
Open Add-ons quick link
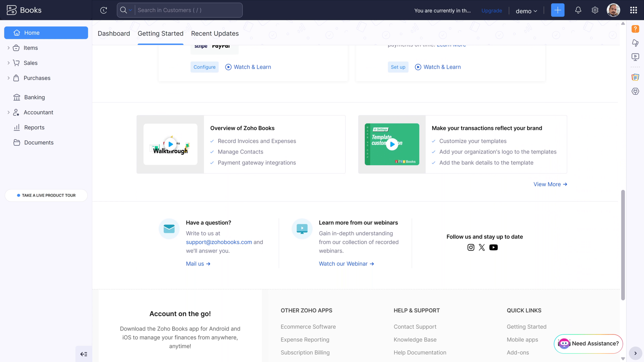[x=518, y=353]
